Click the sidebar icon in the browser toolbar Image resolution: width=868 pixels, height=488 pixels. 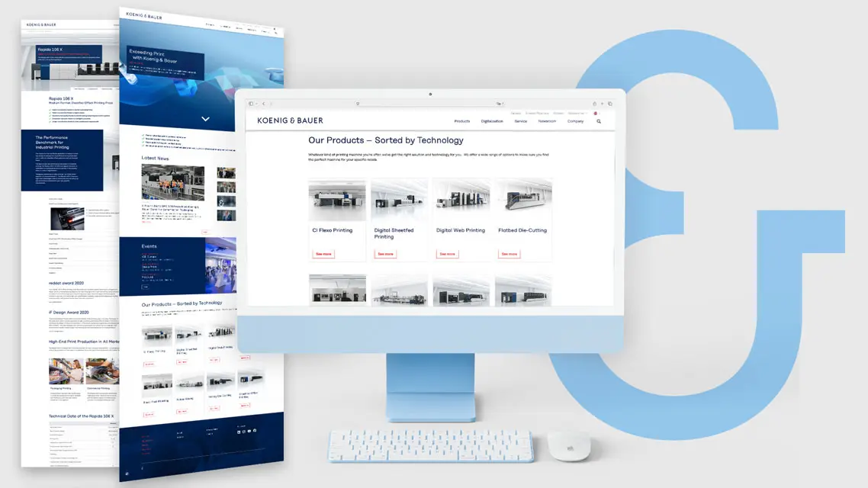click(251, 103)
